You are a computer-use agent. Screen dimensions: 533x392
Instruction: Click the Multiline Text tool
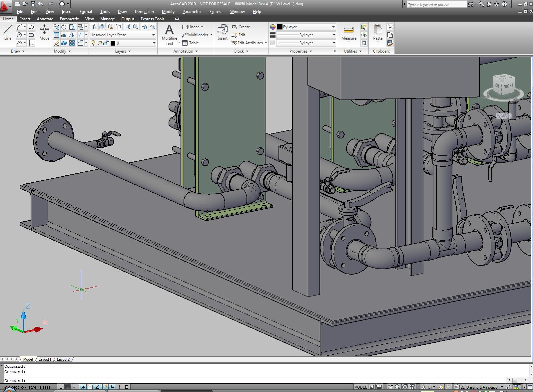tap(169, 35)
